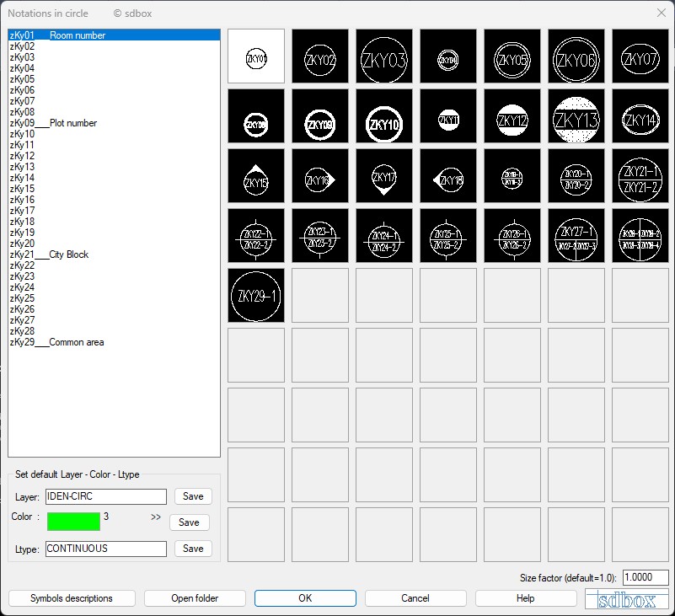Select the ZKY07 ellipse symbol
675x616 pixels.
click(x=640, y=56)
